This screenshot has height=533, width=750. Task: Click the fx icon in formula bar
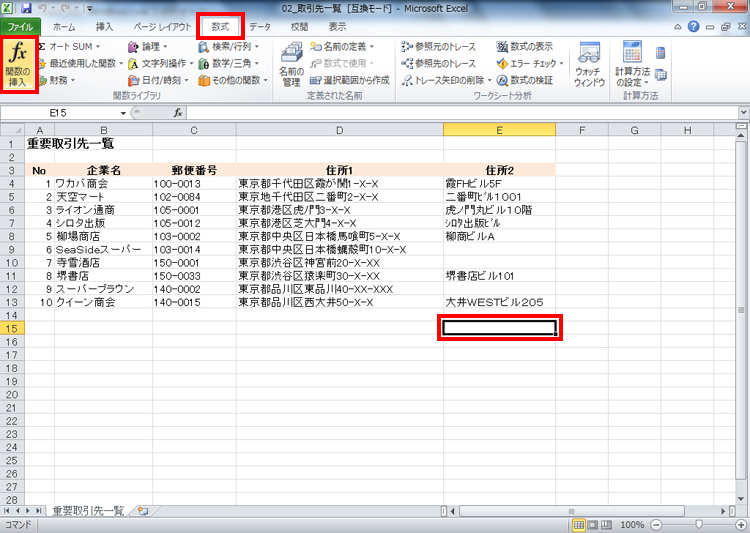coord(178,113)
